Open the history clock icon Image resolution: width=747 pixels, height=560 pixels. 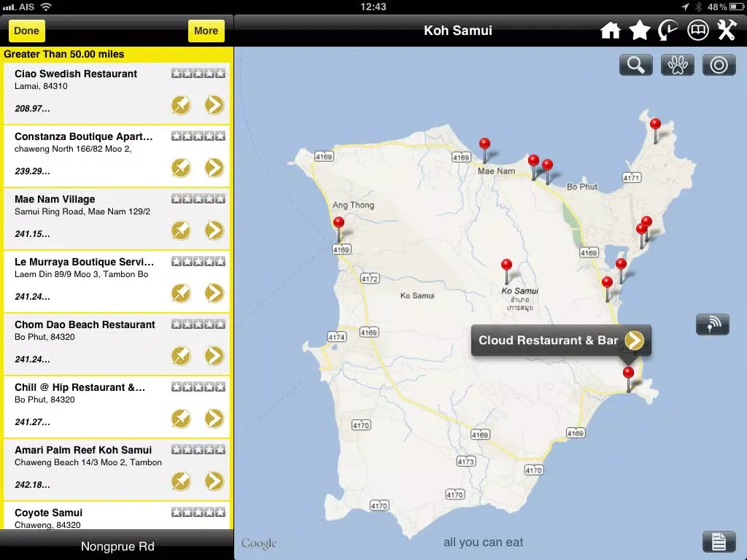pyautogui.click(x=668, y=31)
